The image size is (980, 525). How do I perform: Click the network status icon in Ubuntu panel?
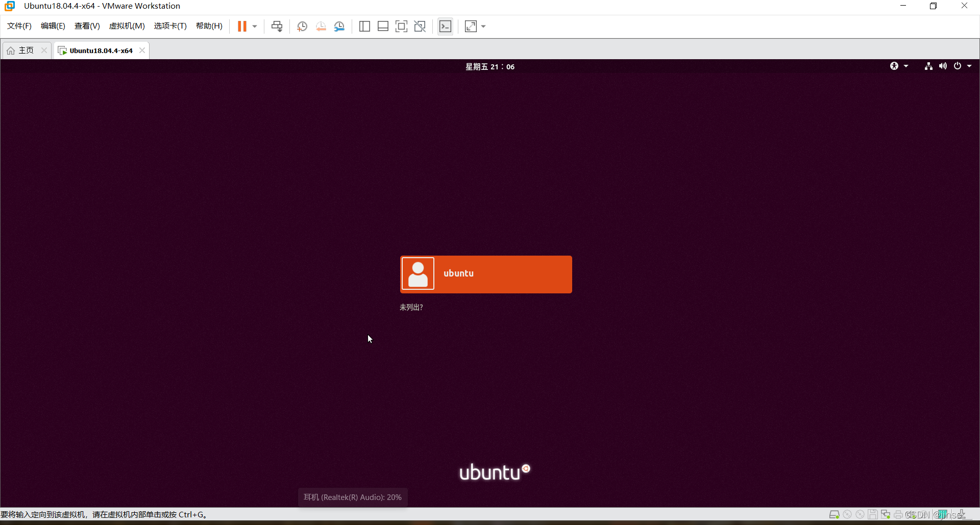tap(928, 66)
